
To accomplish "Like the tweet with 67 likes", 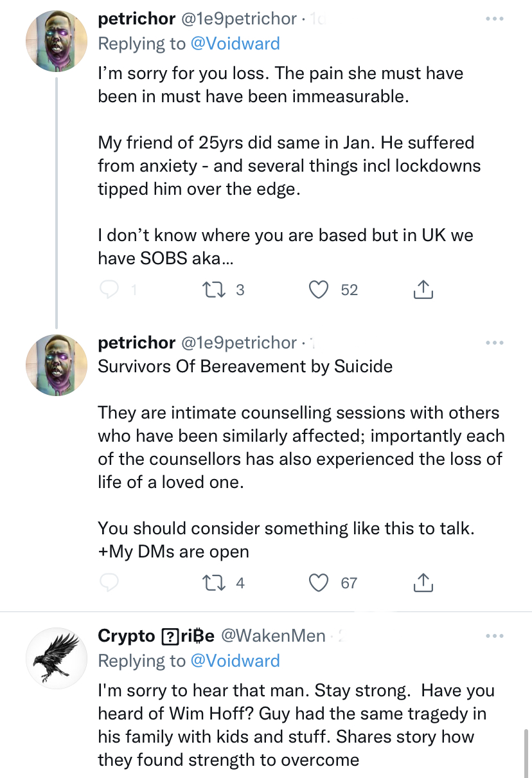I will (x=319, y=583).
